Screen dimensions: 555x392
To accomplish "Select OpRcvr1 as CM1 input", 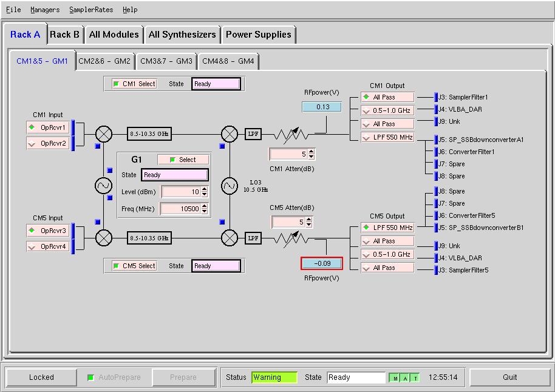I will tap(48, 127).
